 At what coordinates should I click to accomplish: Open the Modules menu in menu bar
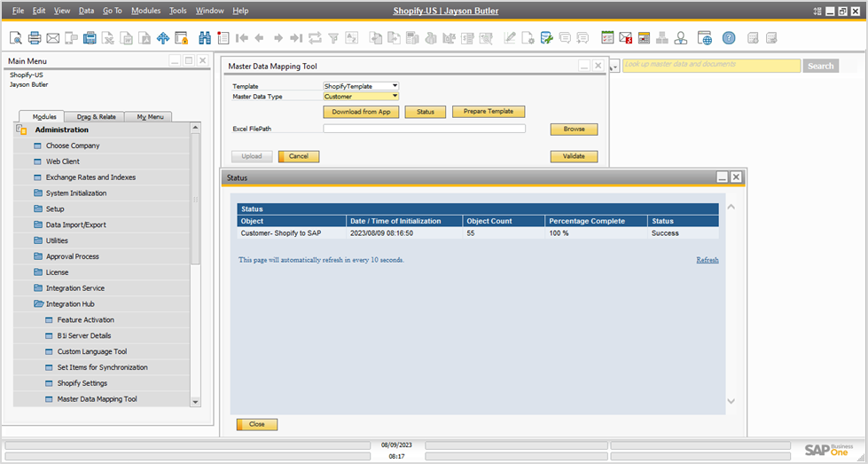145,11
